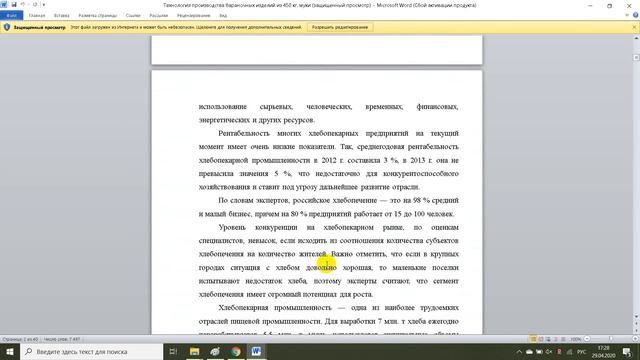This screenshot has width=640, height=360.
Task: Click the Redo icon in Quick Access Toolbar
Action: tap(35, 4)
